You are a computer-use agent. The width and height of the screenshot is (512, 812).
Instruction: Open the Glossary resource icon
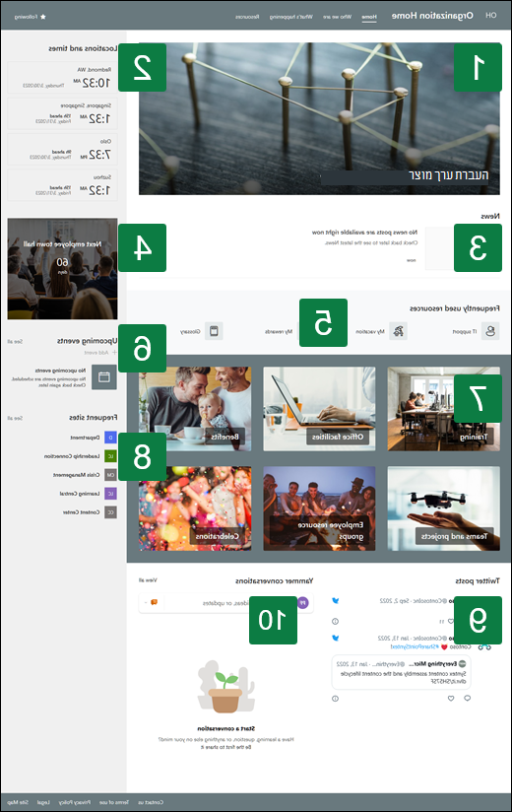(x=214, y=331)
